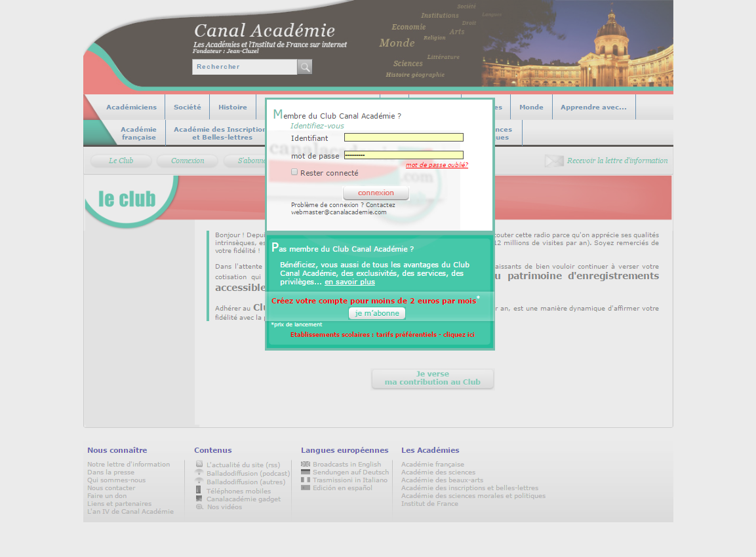Follow the en savoir plus link
The width and height of the screenshot is (756, 557).
[349, 282]
